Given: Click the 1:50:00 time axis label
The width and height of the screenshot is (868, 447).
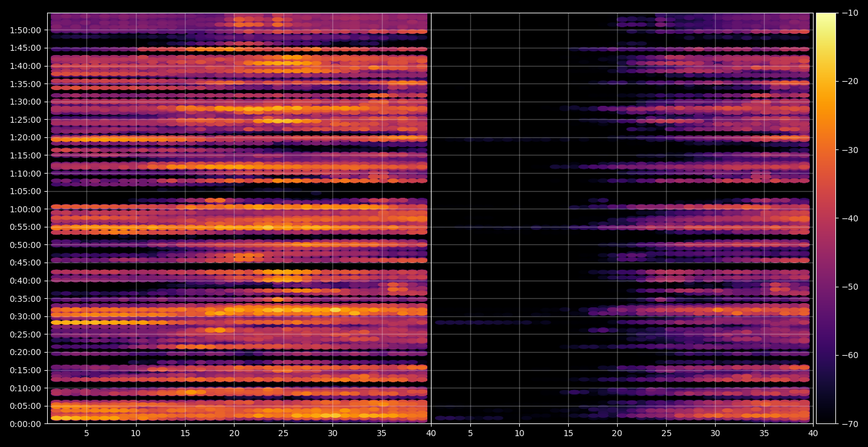Looking at the screenshot, I should coord(25,30).
